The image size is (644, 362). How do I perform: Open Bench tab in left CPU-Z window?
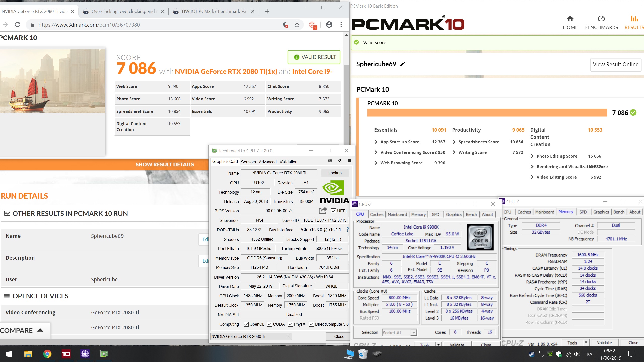point(471,214)
